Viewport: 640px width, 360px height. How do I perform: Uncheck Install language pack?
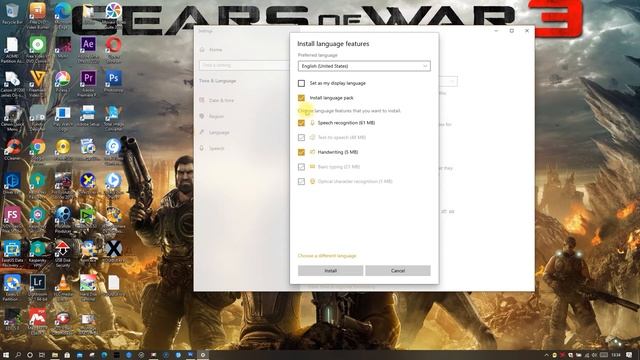pos(301,98)
